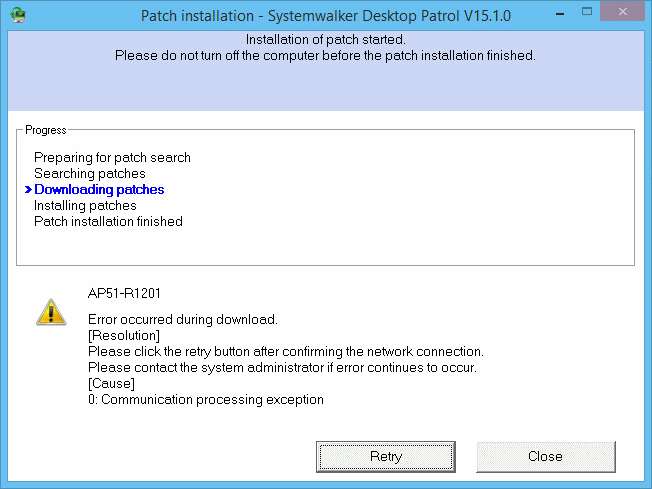Click the [Resolution] heading text

[124, 335]
